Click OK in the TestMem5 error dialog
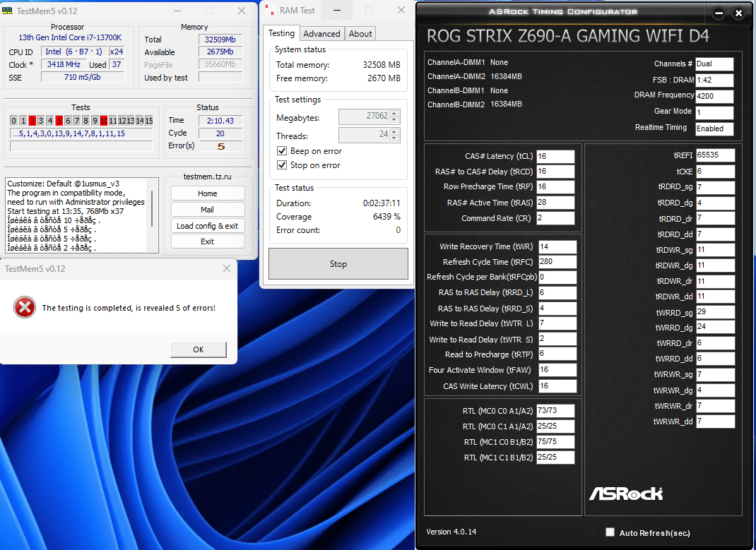This screenshot has height=550, width=756. 198,349
